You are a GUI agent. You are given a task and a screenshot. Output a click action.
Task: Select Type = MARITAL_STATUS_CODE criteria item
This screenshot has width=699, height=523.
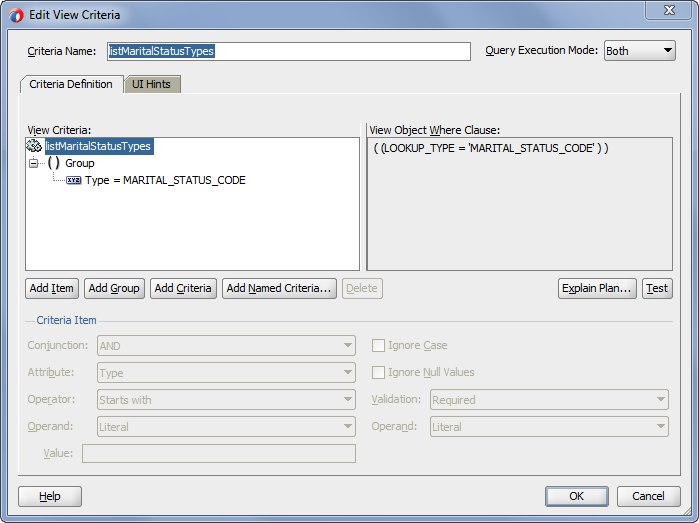[x=165, y=180]
